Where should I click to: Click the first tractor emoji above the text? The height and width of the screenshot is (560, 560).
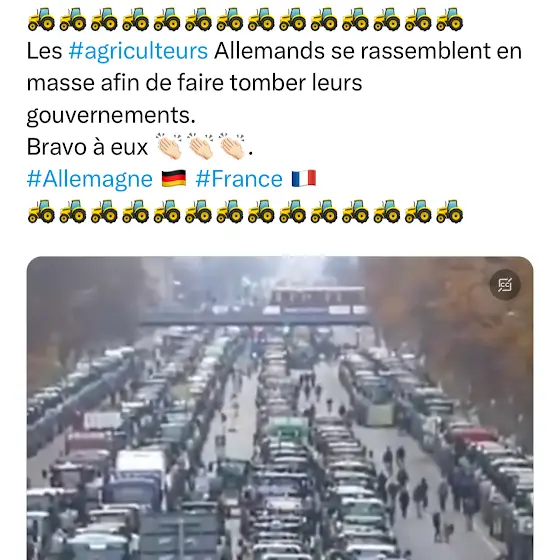[x=41, y=19]
